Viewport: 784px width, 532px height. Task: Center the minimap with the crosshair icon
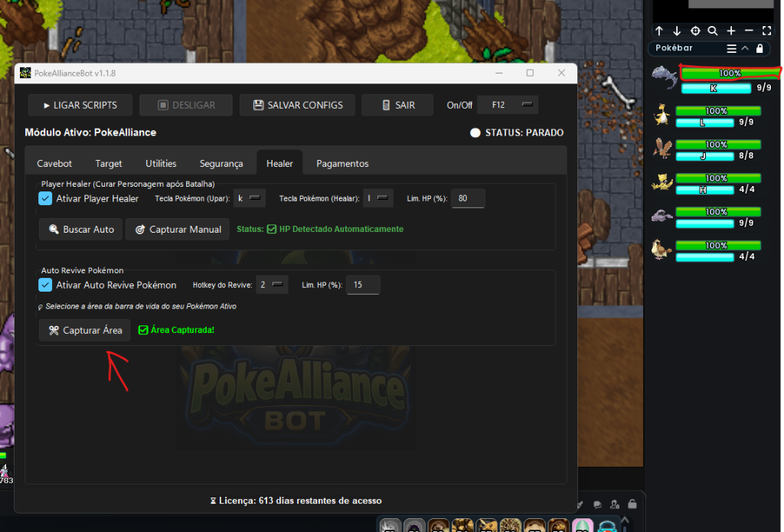coord(695,31)
